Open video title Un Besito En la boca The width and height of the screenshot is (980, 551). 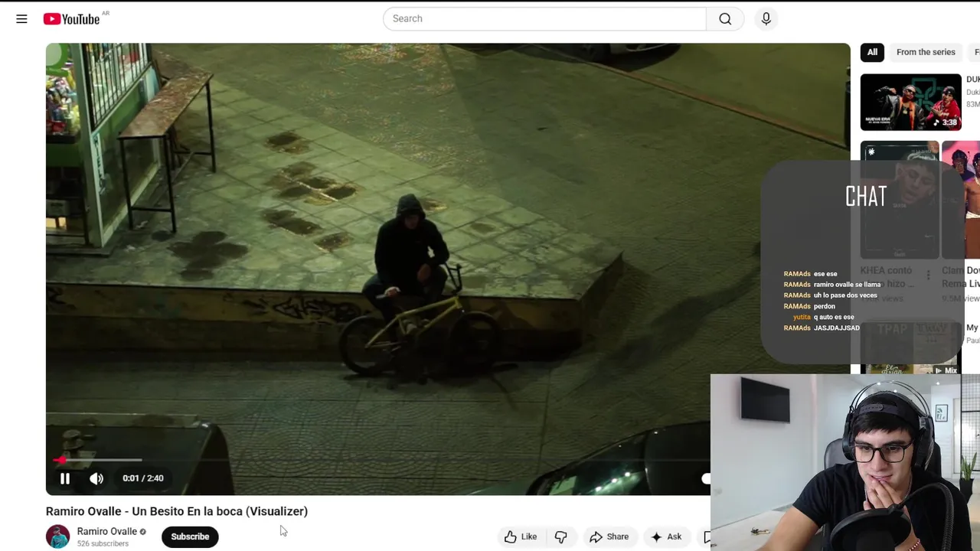(x=177, y=511)
